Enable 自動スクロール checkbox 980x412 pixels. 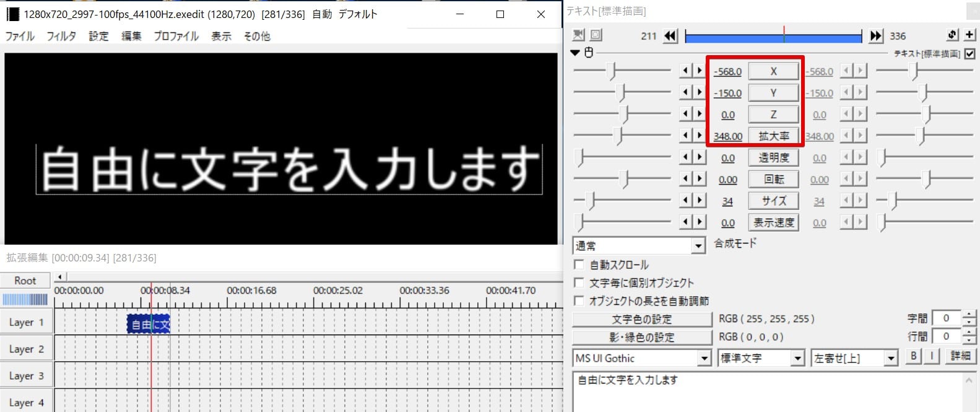click(579, 265)
